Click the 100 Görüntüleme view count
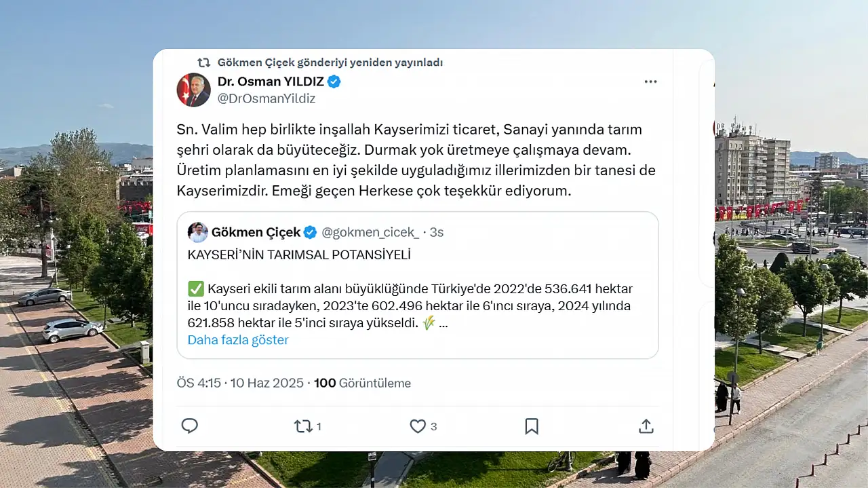Screen dimensions: 868x488 coord(362,383)
